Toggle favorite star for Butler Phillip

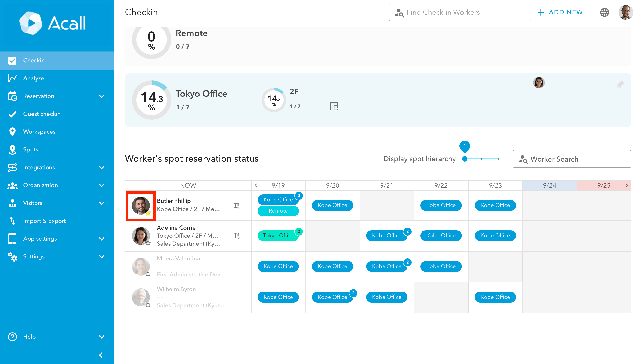point(148,213)
